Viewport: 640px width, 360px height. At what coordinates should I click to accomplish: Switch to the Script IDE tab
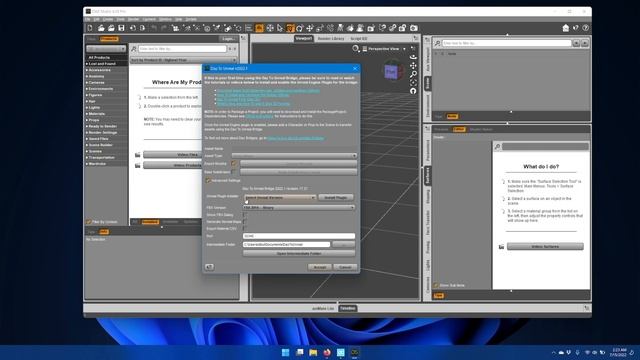click(359, 38)
